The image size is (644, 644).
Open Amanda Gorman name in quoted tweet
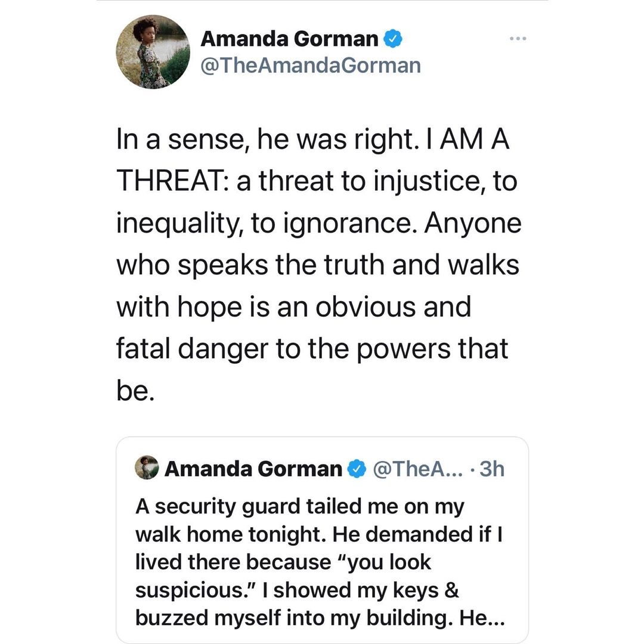253,469
